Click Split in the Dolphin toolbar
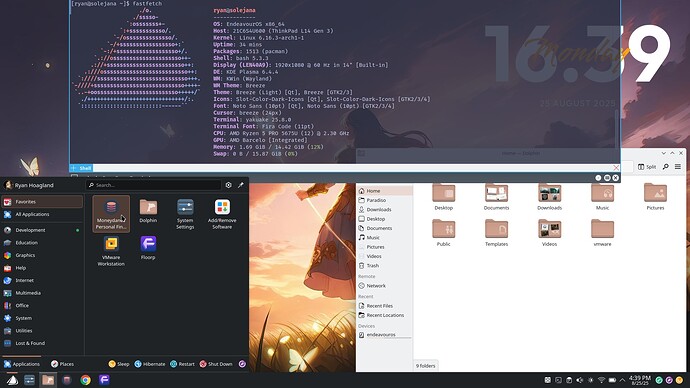This screenshot has height=388, width=690. 647,167
